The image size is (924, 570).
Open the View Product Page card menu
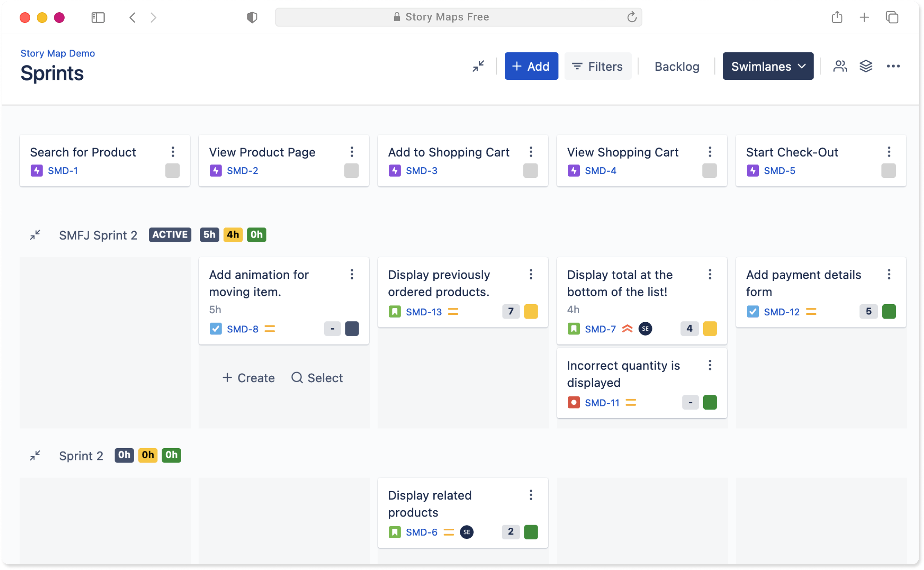pyautogui.click(x=352, y=152)
